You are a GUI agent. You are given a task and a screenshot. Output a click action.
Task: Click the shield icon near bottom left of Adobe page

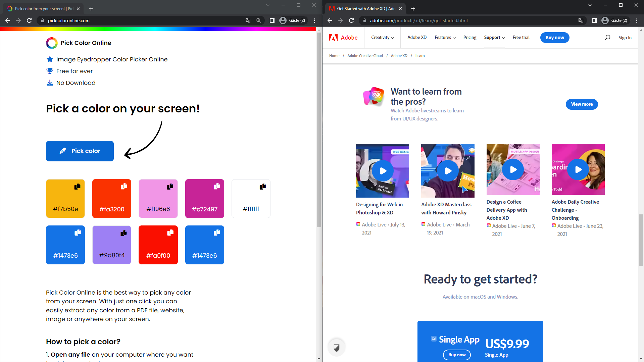[x=337, y=347]
